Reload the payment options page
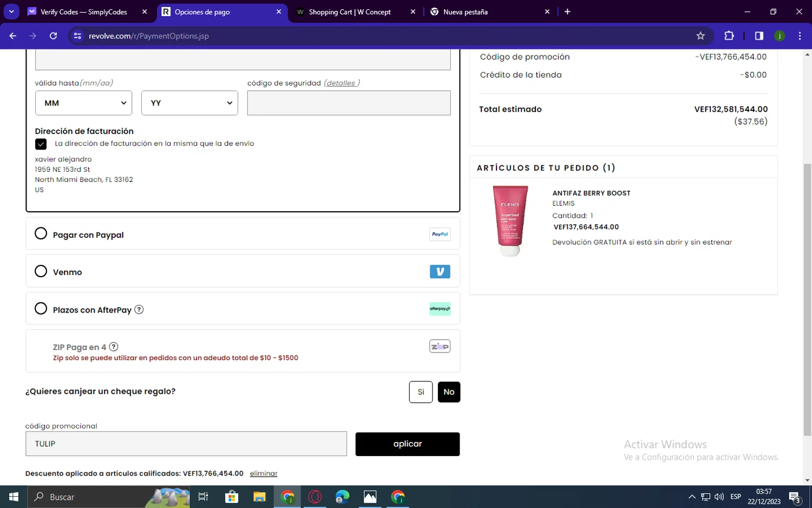812x508 pixels. tap(53, 36)
